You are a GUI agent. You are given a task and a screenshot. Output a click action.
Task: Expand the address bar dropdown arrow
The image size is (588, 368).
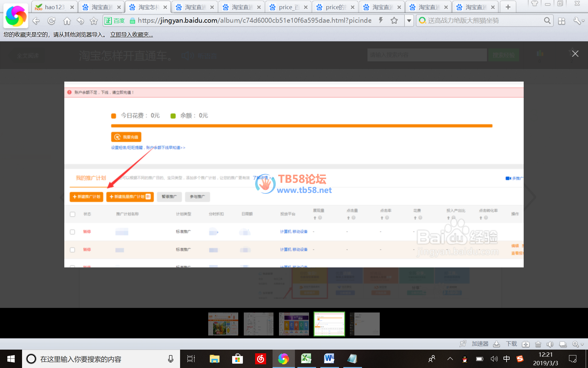coord(409,21)
